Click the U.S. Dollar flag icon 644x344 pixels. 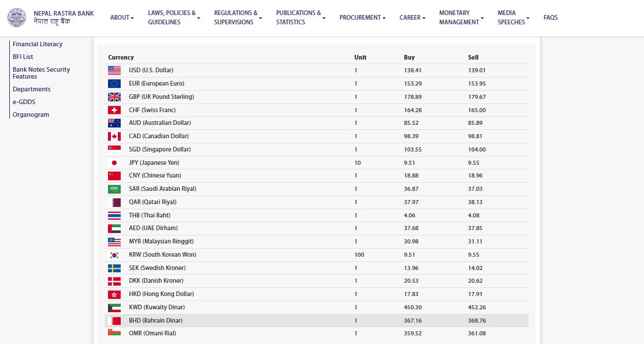pos(114,71)
